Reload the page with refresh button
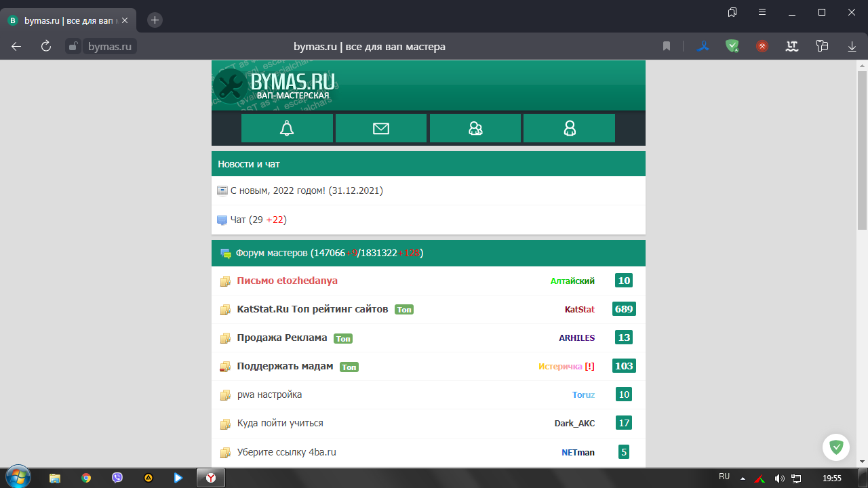 [46, 46]
